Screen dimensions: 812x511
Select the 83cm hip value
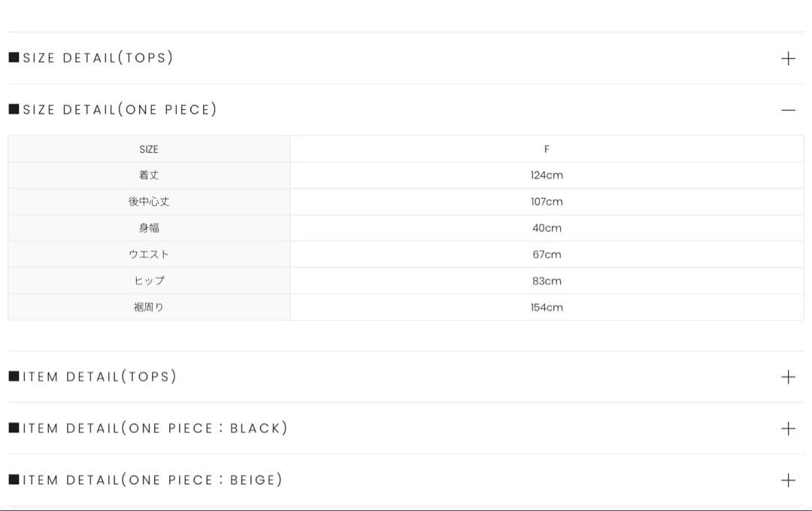point(547,281)
